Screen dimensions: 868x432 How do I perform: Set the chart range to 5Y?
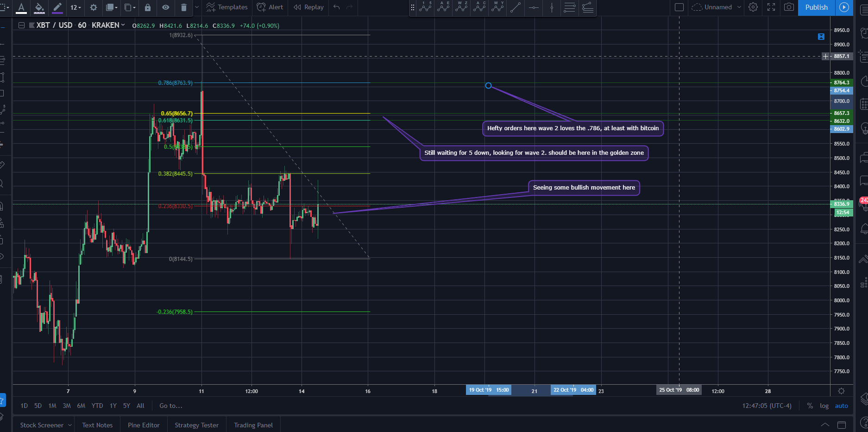pyautogui.click(x=126, y=406)
